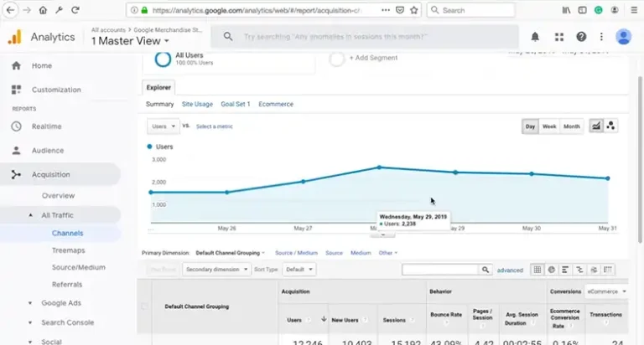This screenshot has height=345, width=644.
Task: Open the eCommerce conversions dropdown
Action: tap(606, 291)
